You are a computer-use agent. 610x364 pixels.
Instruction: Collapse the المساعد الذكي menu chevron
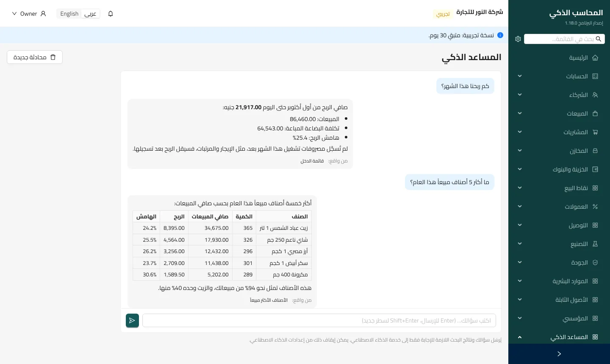pos(520,337)
